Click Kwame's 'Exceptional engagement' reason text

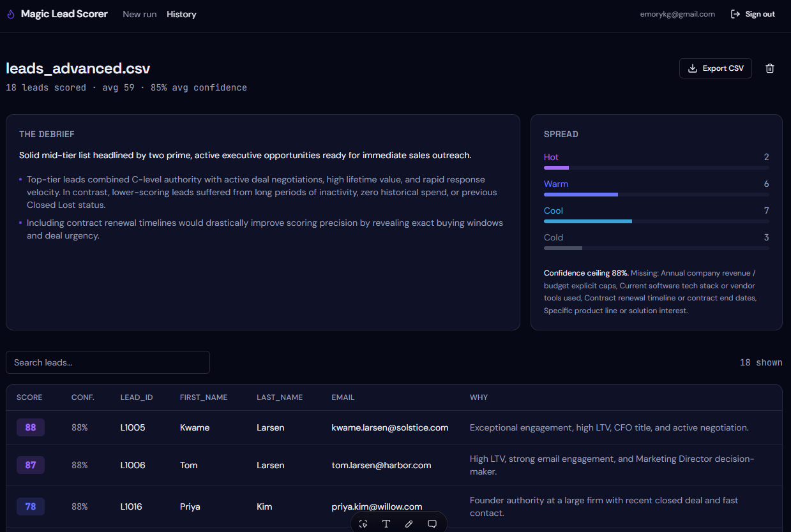coord(609,427)
